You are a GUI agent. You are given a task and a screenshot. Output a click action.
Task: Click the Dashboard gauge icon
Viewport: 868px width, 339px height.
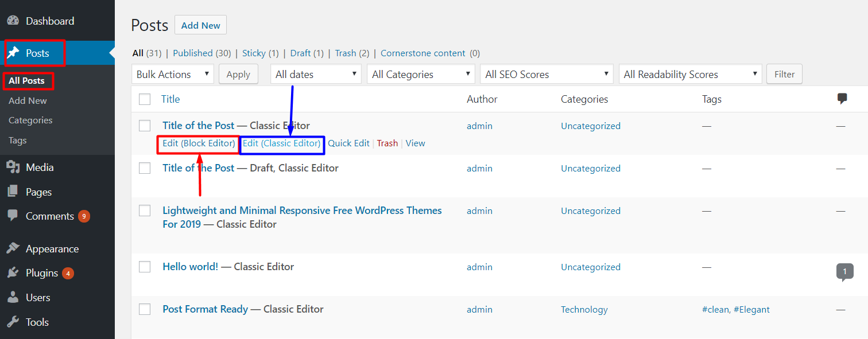click(x=13, y=21)
